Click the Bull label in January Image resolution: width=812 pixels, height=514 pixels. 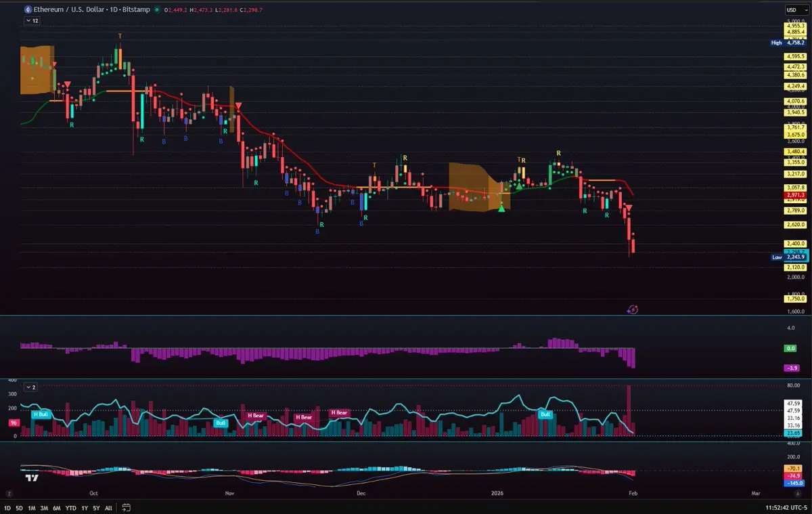(545, 413)
